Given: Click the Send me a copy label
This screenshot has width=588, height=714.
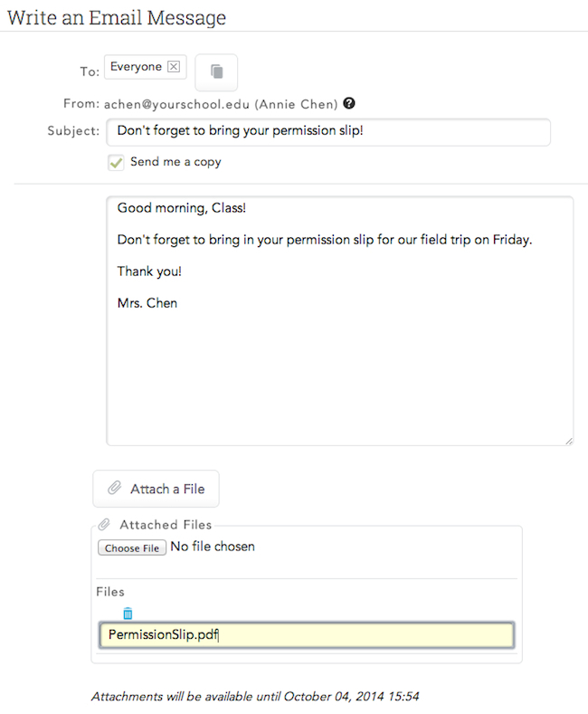Looking at the screenshot, I should [175, 162].
